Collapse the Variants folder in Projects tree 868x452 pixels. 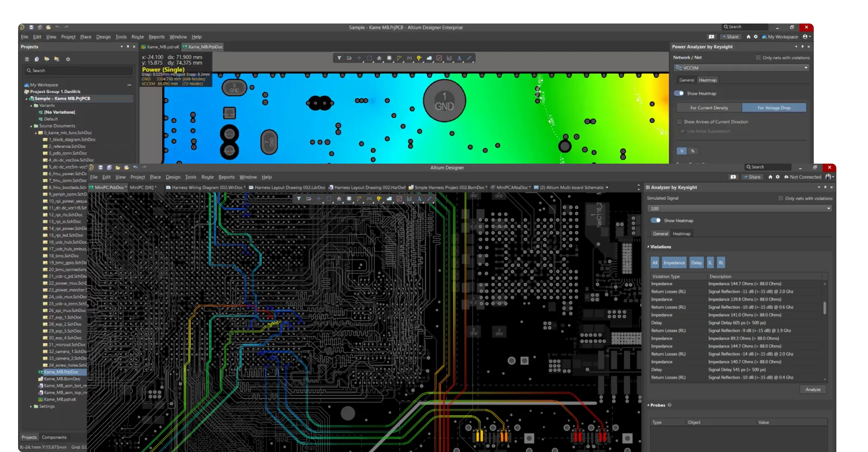point(31,105)
